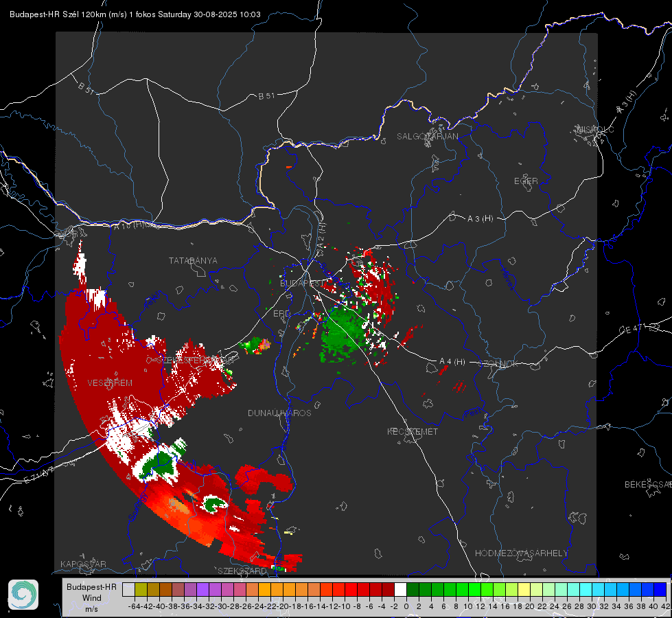Select the 42 value ending the legend scale
This screenshot has height=618, width=672.
tap(665, 606)
